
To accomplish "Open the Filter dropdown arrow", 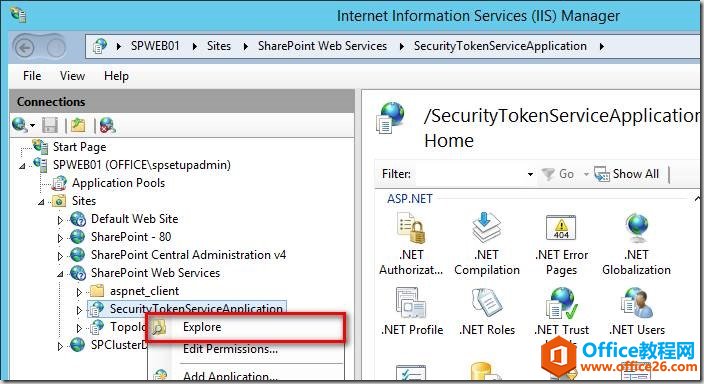I will pyautogui.click(x=530, y=174).
